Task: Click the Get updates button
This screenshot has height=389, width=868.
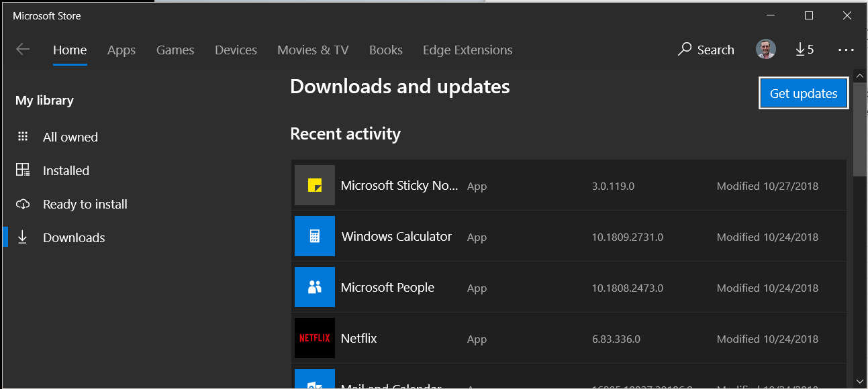Action: click(804, 93)
